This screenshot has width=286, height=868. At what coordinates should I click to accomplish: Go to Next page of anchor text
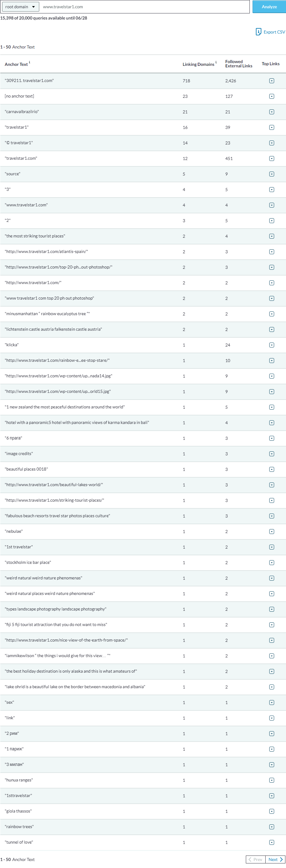[275, 859]
